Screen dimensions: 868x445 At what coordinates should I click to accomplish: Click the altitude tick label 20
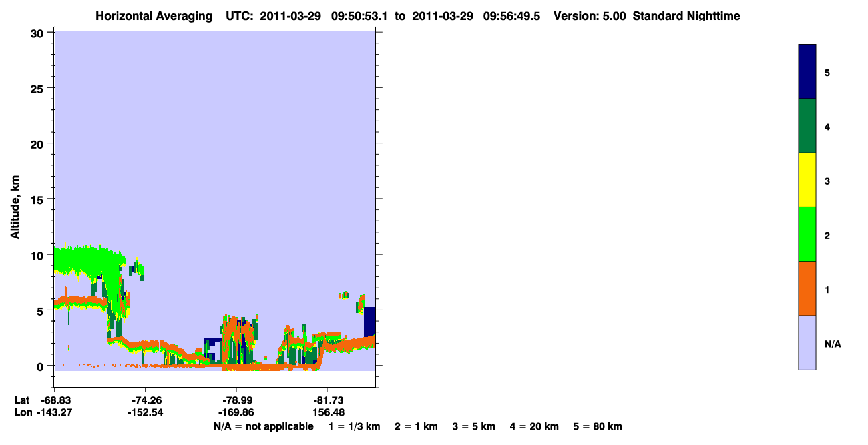(x=39, y=143)
